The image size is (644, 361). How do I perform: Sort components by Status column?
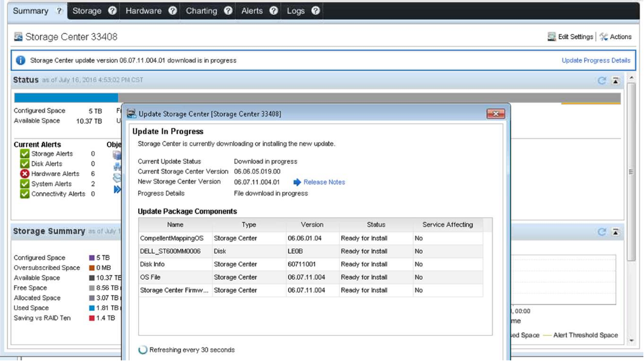[x=376, y=225]
